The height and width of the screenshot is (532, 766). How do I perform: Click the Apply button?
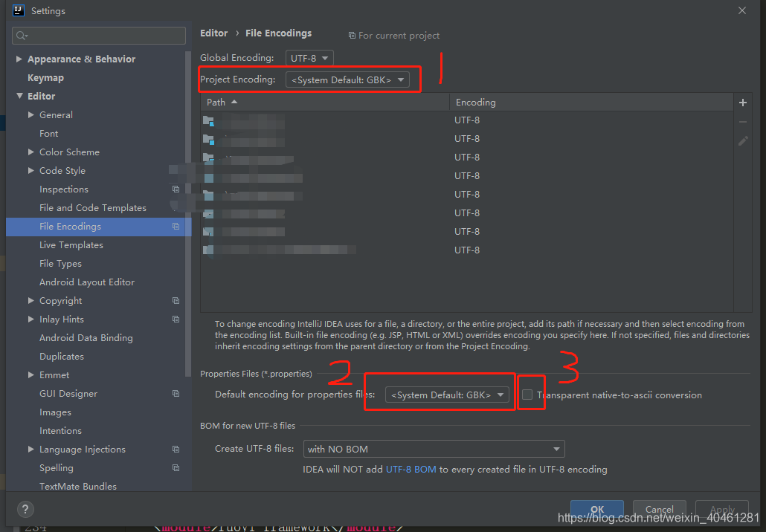722,510
